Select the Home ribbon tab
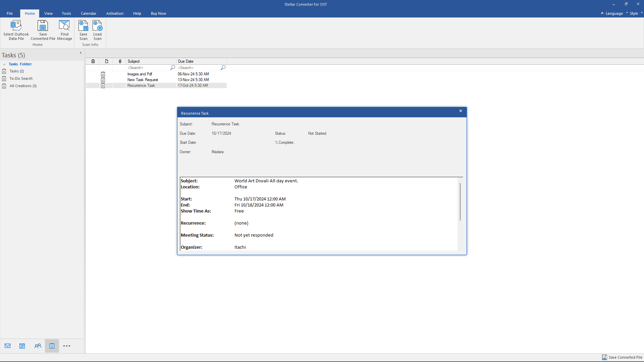 [x=30, y=13]
